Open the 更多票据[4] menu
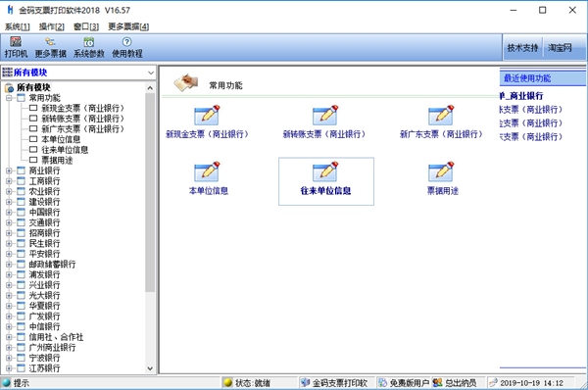 click(x=128, y=26)
